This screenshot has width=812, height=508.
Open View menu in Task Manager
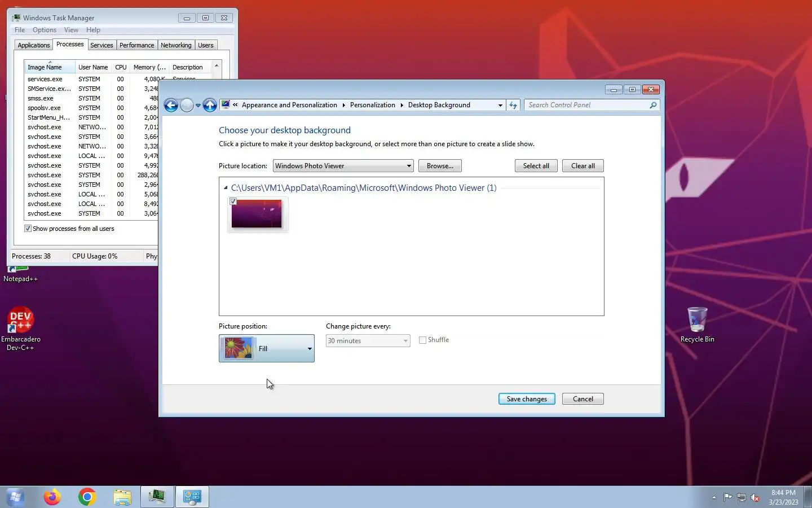click(x=71, y=30)
